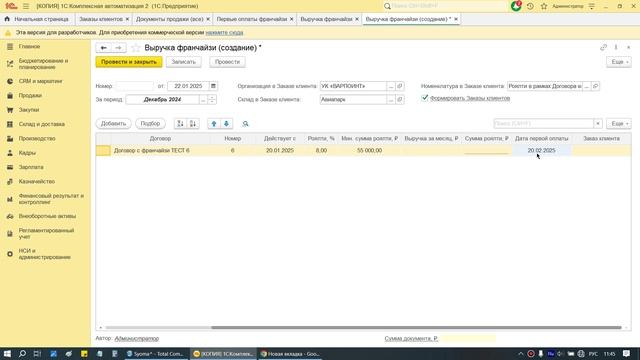Go forward with the right arrow
Viewport: 640px width, 360px height.
coord(118,48)
